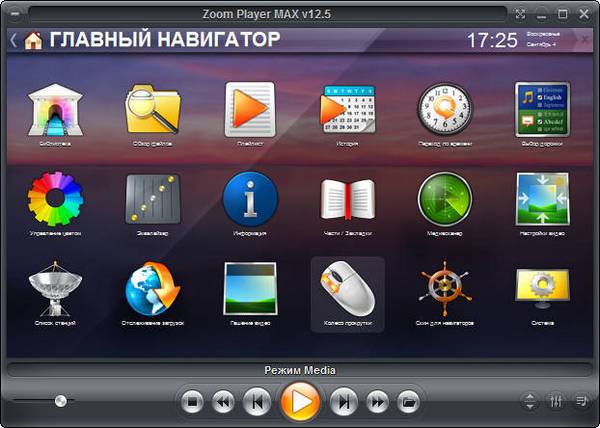Open the Playlist icon with orange arrow
Screen dimensions: 600x428
(x=250, y=110)
